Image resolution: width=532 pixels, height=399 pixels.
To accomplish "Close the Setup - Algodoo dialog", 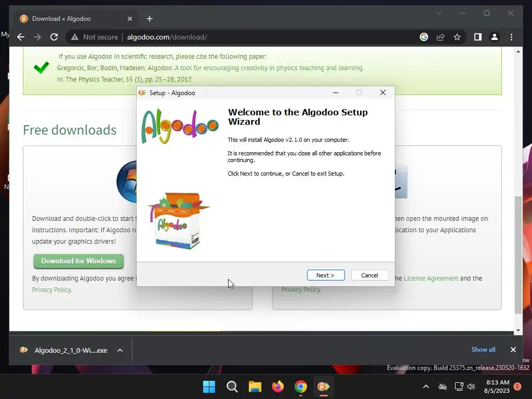I will (383, 92).
